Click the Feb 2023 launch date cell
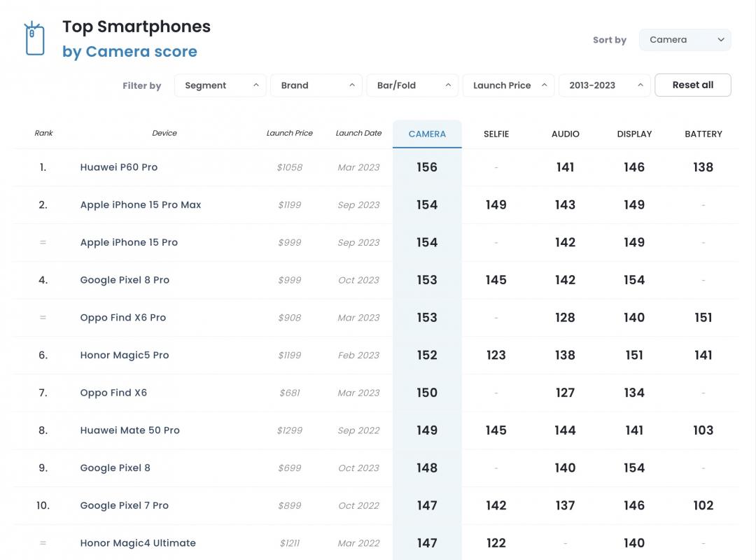The image size is (756, 560). coord(358,356)
